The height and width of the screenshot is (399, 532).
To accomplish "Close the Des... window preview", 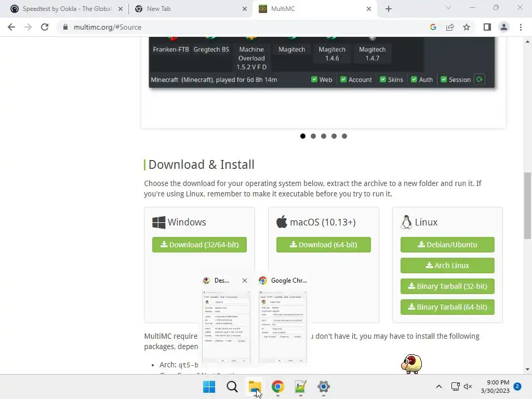I will (x=245, y=281).
